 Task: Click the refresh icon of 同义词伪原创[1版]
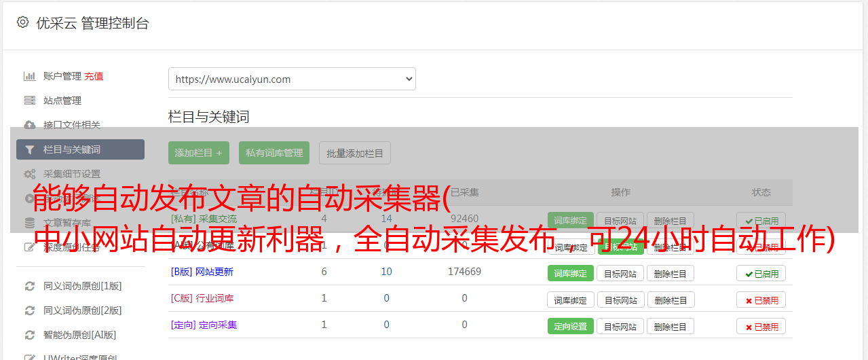(x=29, y=286)
